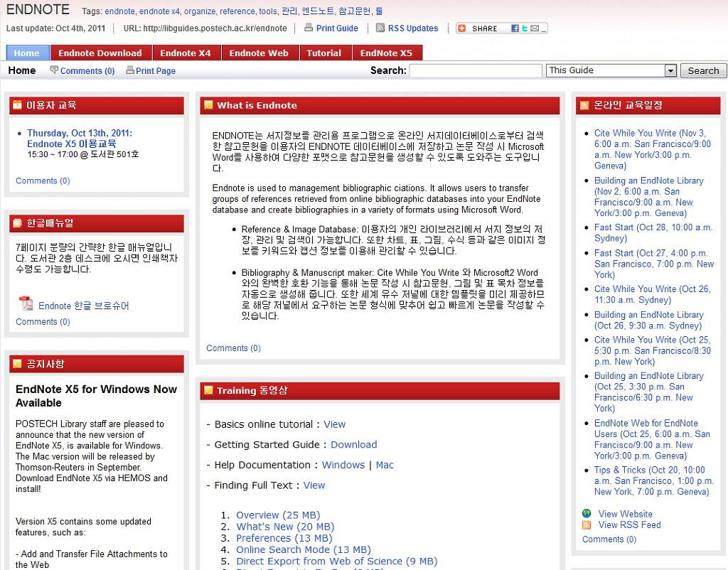Viewport: 728px width, 570px height.
Task: Open the Comments (0) link in the toolbar
Action: 87,70
